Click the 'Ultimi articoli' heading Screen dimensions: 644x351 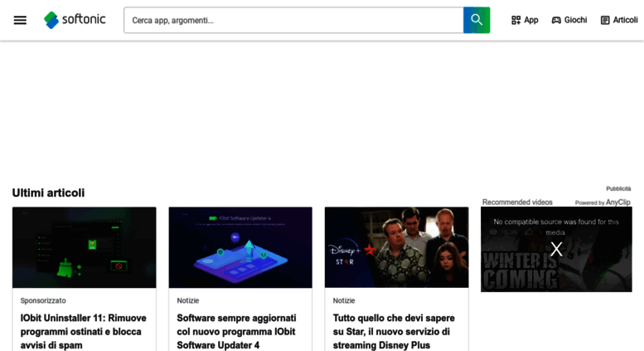48,193
